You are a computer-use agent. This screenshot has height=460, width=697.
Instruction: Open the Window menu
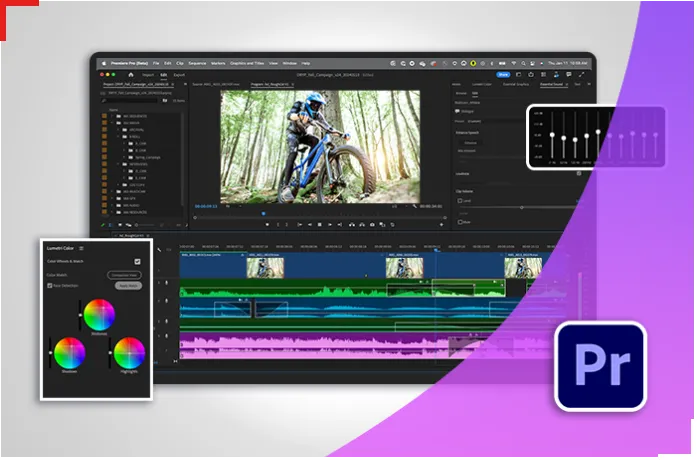point(289,64)
